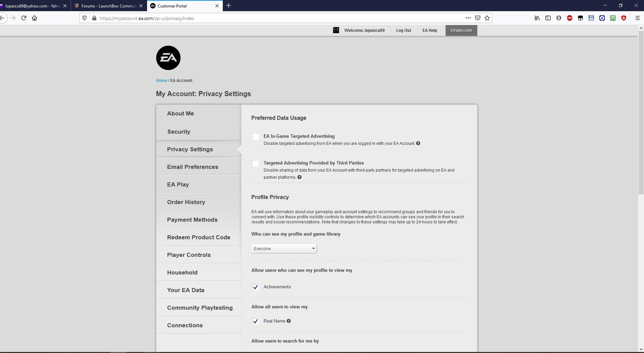Uncheck the Achievements checkbox
Image resolution: width=644 pixels, height=353 pixels.
pos(256,287)
